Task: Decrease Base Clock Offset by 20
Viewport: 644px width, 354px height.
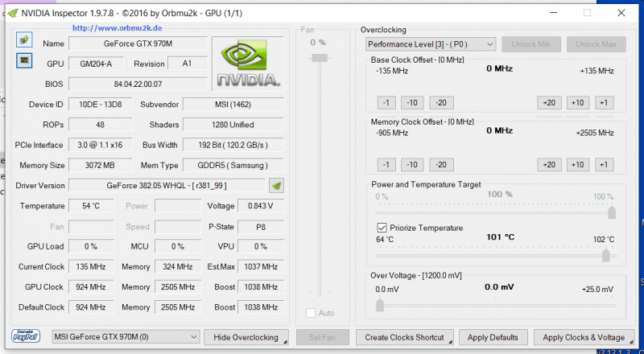Action: [x=441, y=103]
